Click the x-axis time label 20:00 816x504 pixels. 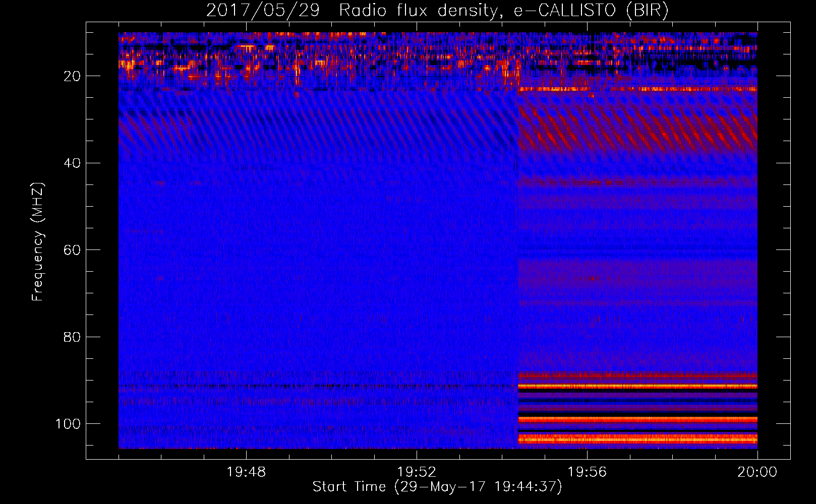757,472
